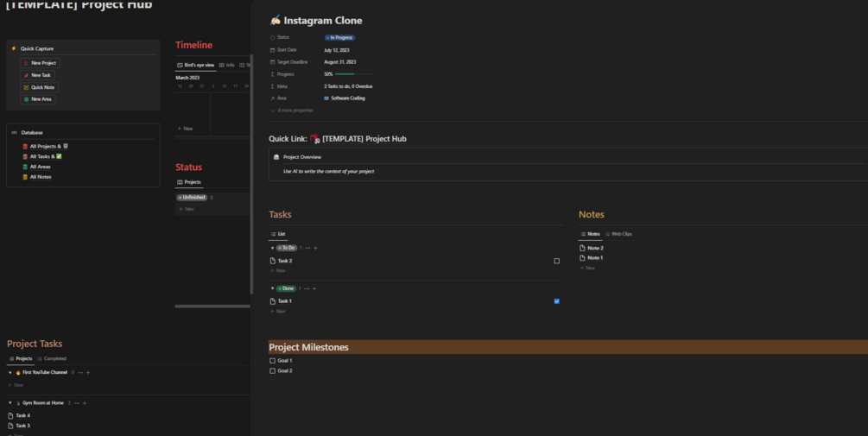Click the All Areas database icon
The width and height of the screenshot is (868, 436).
pyautogui.click(x=25, y=167)
